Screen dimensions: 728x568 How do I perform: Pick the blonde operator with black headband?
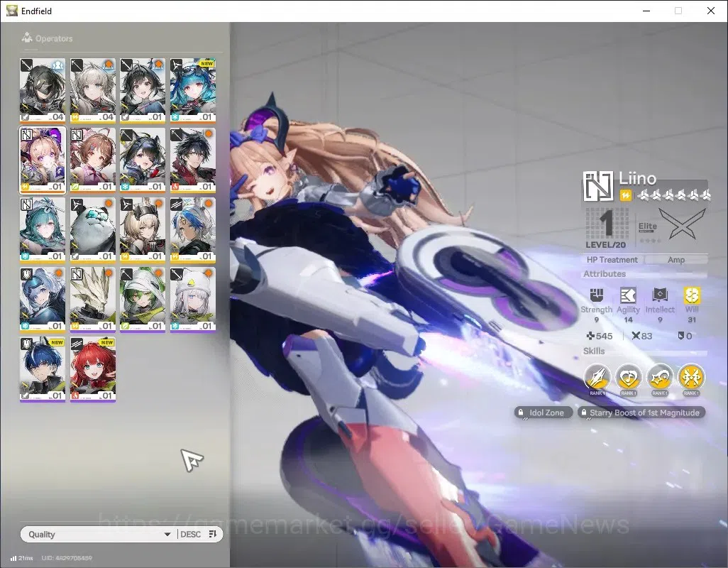[x=143, y=229]
